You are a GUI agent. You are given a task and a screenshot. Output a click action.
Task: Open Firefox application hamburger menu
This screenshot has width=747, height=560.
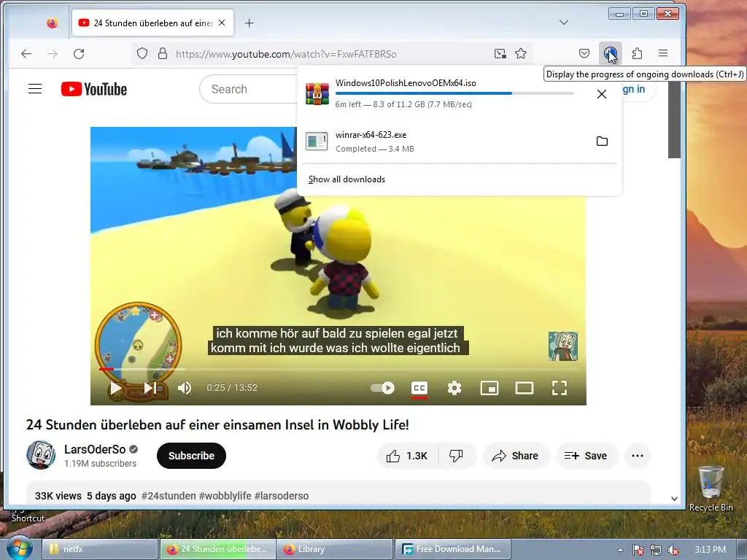tap(662, 53)
